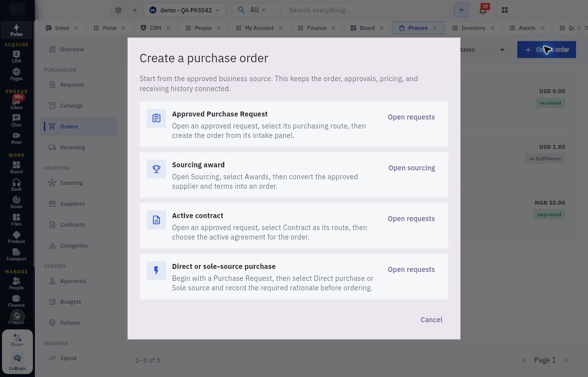
Task: Click the NGN 10.00 order amount
Action: pos(550,203)
